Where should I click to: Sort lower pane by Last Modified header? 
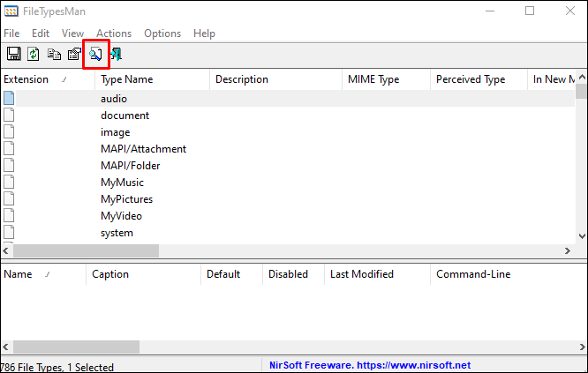coord(377,274)
